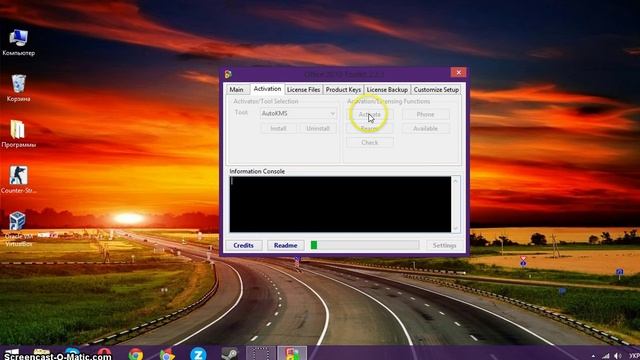
Task: Click the active toolkit taskbar item
Action: coord(292,353)
